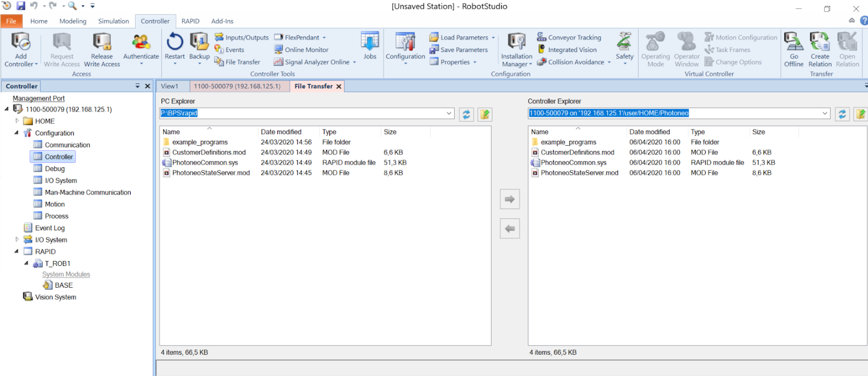Open the File menu

[x=11, y=21]
